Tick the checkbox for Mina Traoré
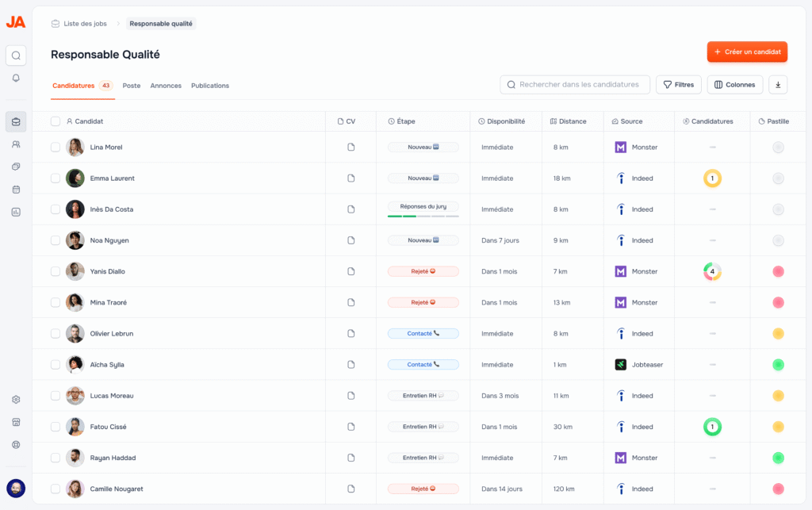 point(56,302)
